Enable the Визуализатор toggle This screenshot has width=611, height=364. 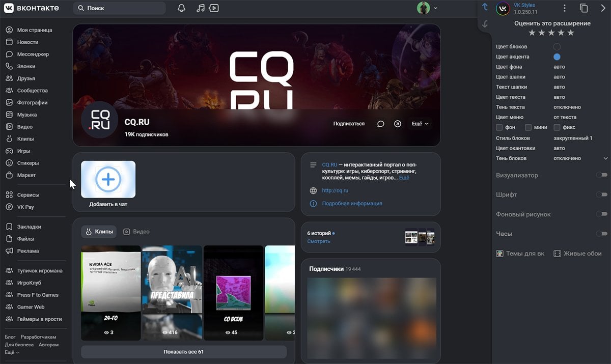pyautogui.click(x=602, y=175)
